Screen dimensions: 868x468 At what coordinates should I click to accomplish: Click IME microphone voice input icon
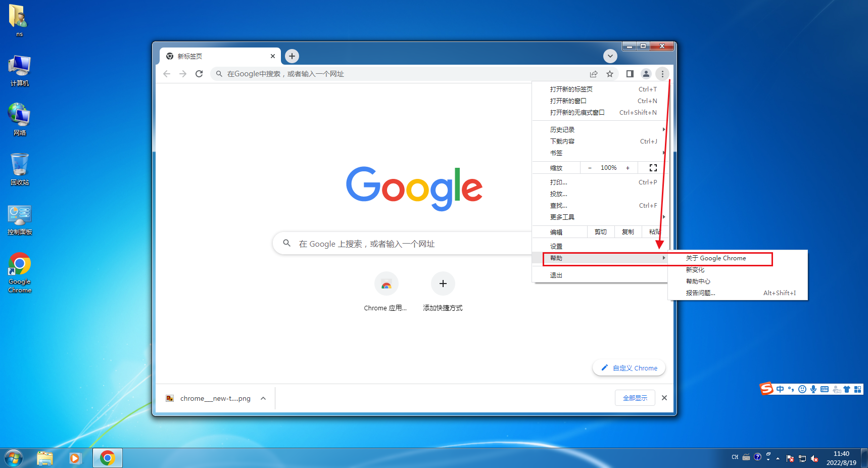pos(813,389)
